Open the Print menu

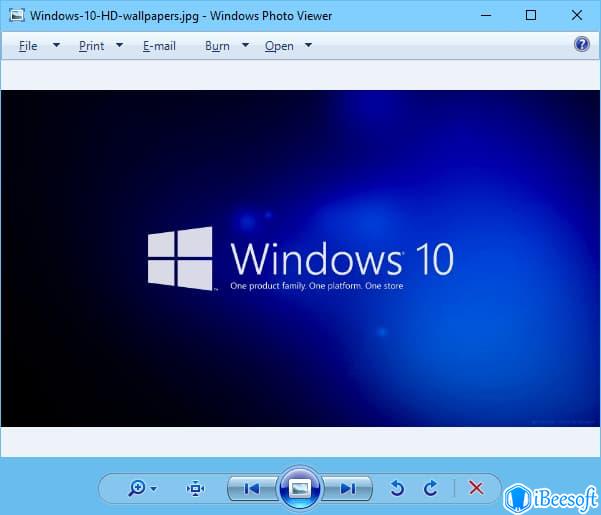[92, 46]
